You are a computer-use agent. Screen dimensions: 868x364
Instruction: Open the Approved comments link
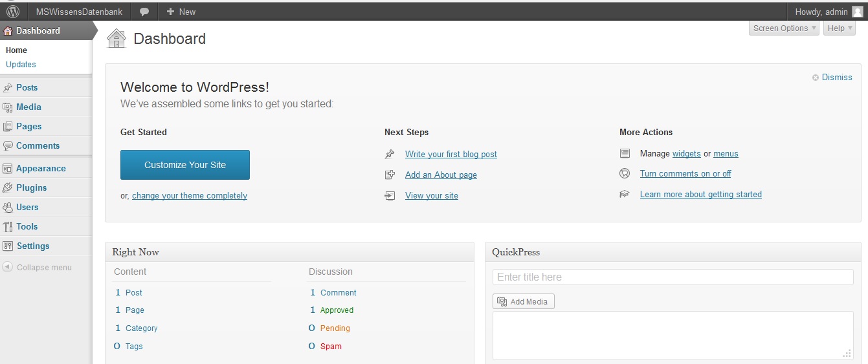coord(337,310)
